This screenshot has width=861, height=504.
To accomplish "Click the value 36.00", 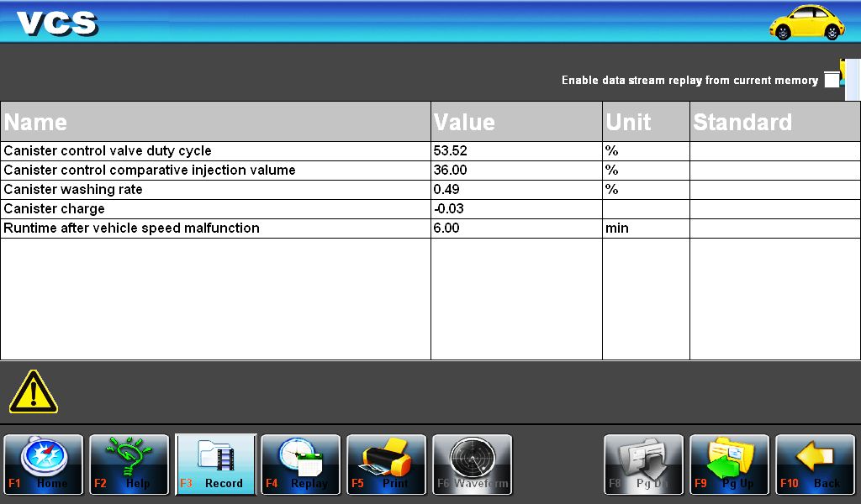I will point(451,170).
